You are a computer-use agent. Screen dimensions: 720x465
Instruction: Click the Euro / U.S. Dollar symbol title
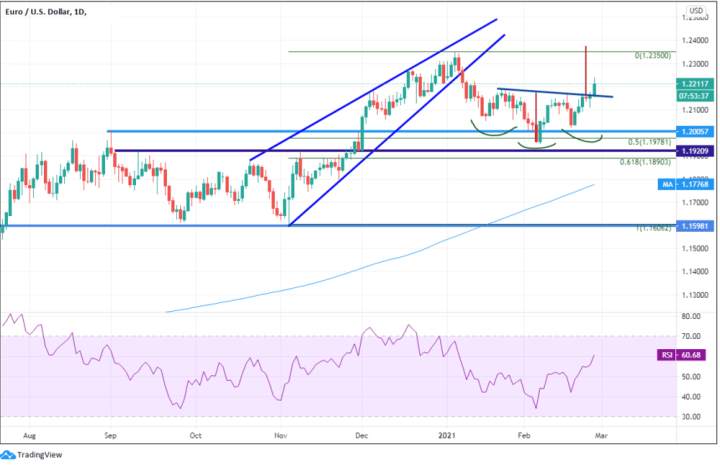pos(38,12)
